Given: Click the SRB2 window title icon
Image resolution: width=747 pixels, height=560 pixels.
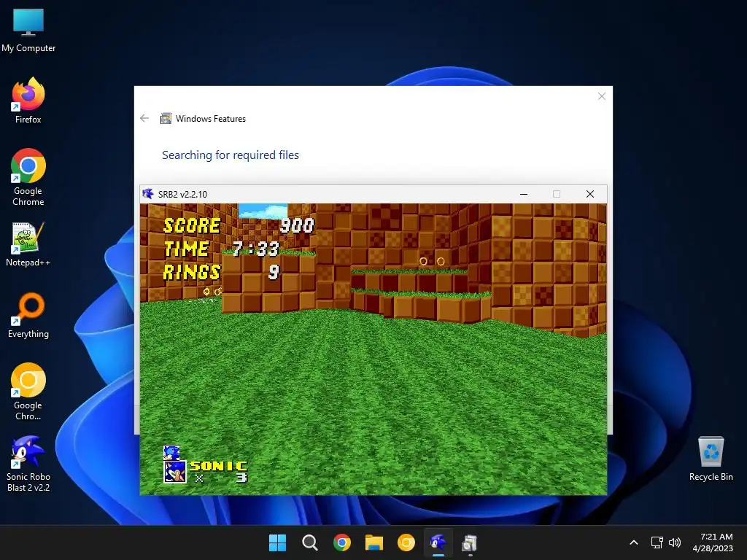Looking at the screenshot, I should [148, 194].
